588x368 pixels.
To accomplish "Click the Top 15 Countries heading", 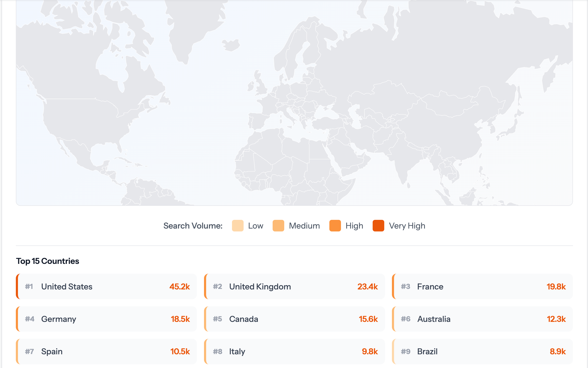I will (x=48, y=261).
